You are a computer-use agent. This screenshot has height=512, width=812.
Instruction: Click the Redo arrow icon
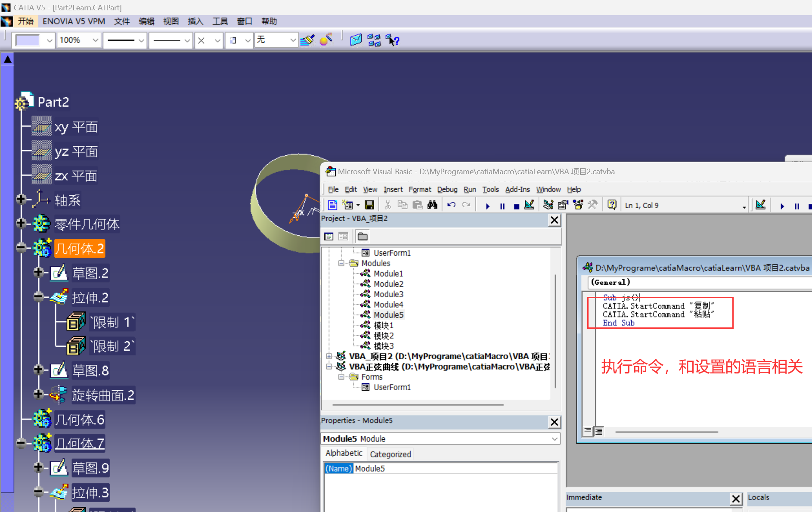pyautogui.click(x=466, y=205)
